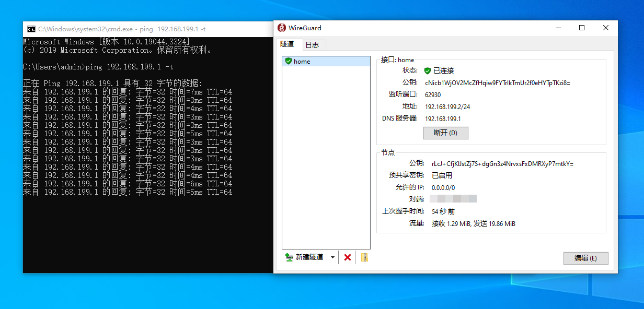This screenshot has width=644, height=309.
Task: Click the 已连接 status text
Action: (x=443, y=70)
